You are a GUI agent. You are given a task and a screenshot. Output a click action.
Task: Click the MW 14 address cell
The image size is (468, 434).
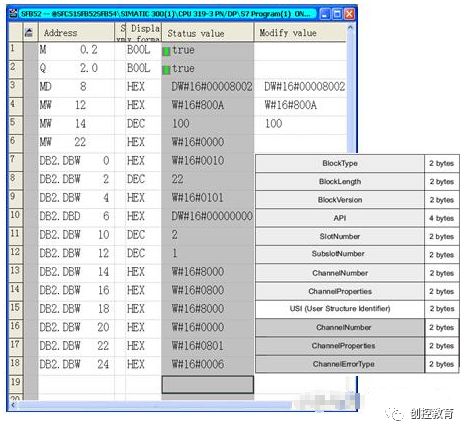click(x=76, y=124)
